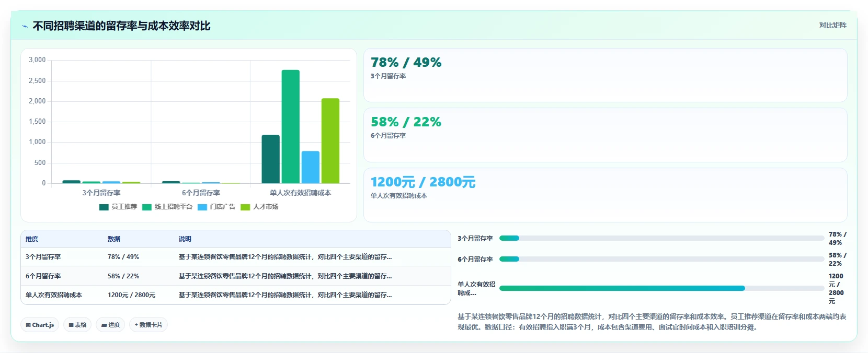Click the 6个月留存率 chart axis label
The height and width of the screenshot is (353, 868).
pyautogui.click(x=201, y=193)
